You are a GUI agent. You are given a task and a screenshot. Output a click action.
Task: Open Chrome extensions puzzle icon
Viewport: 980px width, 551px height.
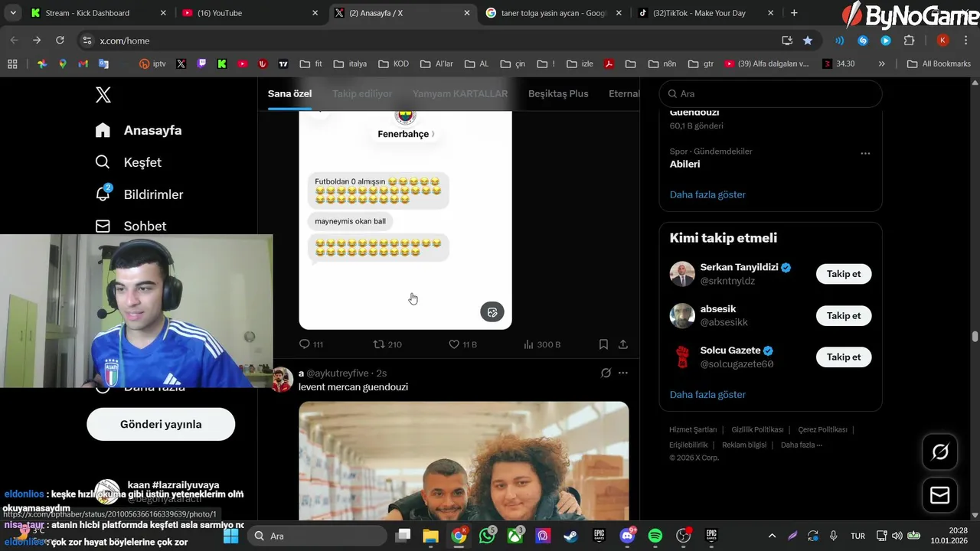[910, 41]
